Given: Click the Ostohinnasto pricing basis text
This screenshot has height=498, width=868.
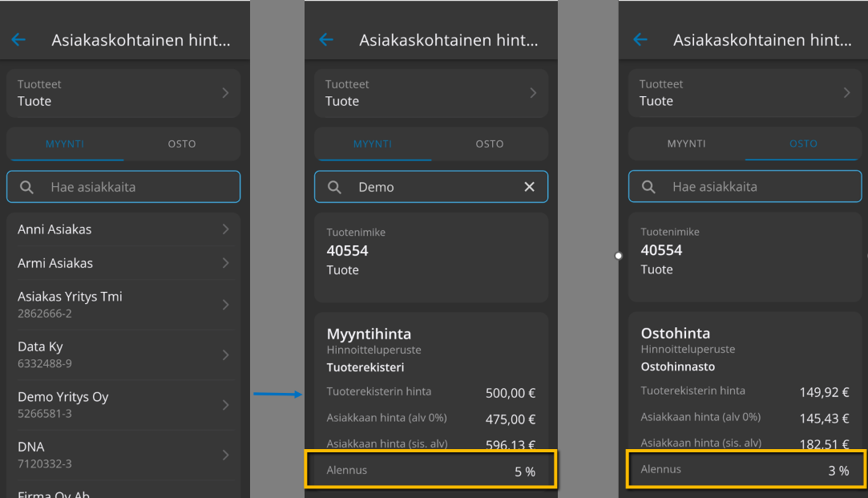Looking at the screenshot, I should pos(677,366).
